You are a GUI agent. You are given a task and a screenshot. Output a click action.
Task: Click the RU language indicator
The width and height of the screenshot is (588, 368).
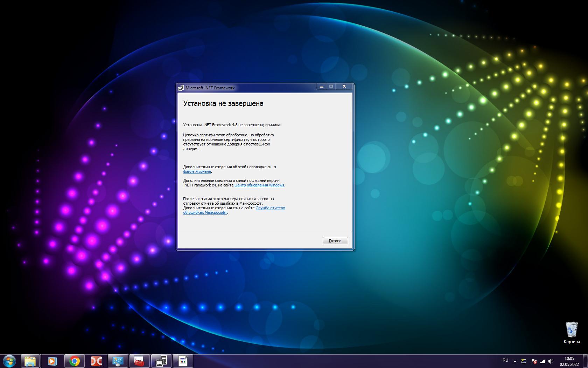tap(505, 360)
